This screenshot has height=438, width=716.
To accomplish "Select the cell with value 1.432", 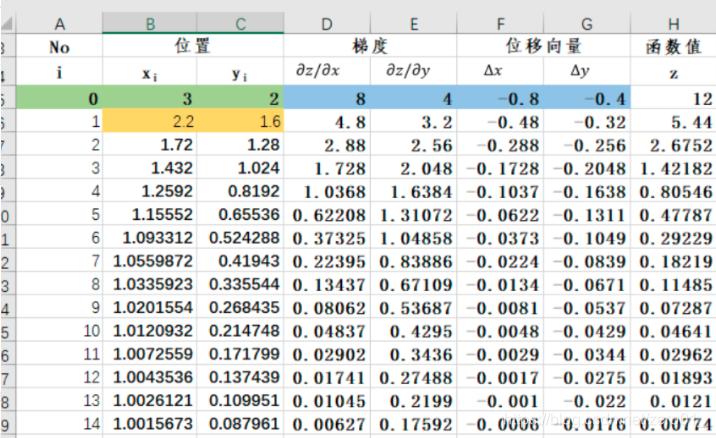I will click(149, 168).
